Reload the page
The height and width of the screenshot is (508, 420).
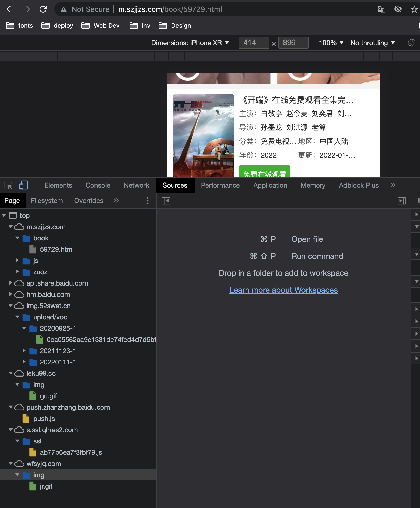click(x=43, y=9)
